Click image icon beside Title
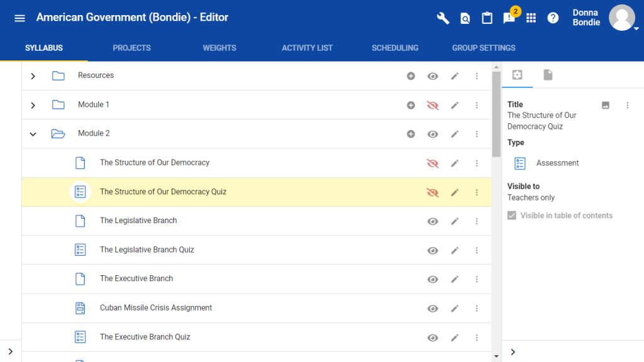Image resolution: width=644 pixels, height=362 pixels. (606, 106)
